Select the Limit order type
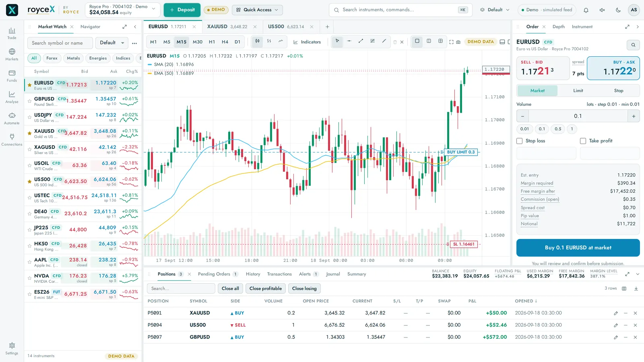The image size is (644, 362). (x=578, y=90)
